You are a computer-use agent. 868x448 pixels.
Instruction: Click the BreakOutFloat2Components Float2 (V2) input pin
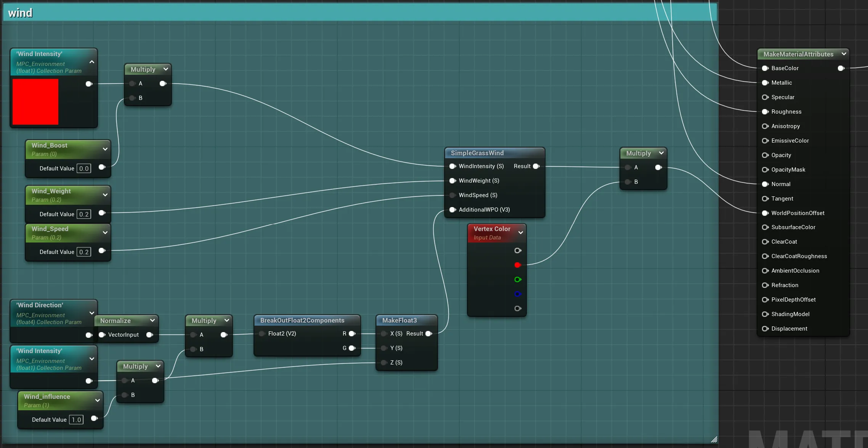[x=262, y=334]
